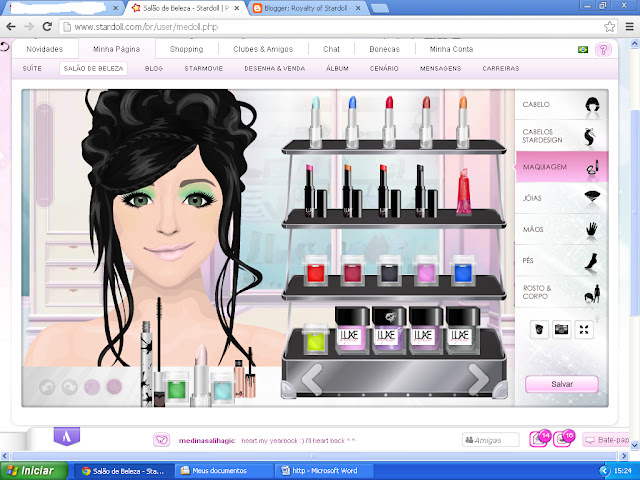Screen dimensions: 640x480
Task: Pick the bright red lipstick on top shelf
Action: (x=389, y=122)
